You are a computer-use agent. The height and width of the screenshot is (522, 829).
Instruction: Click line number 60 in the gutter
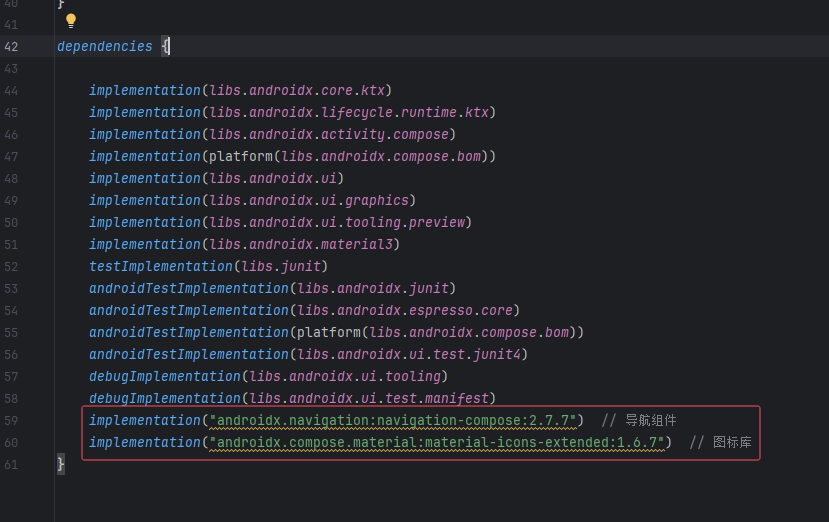[11, 443]
